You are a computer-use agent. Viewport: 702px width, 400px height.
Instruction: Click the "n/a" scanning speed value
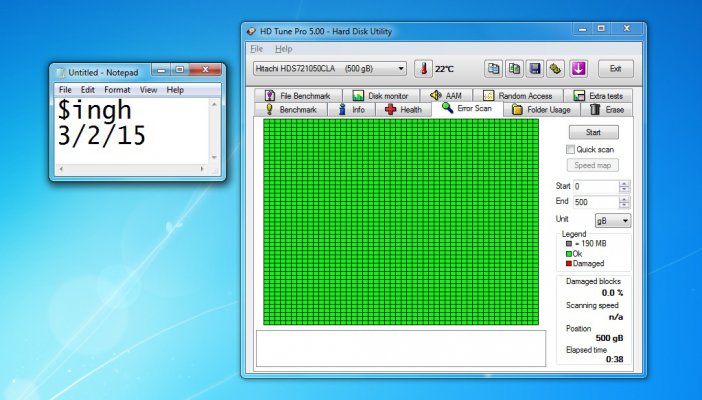(616, 317)
